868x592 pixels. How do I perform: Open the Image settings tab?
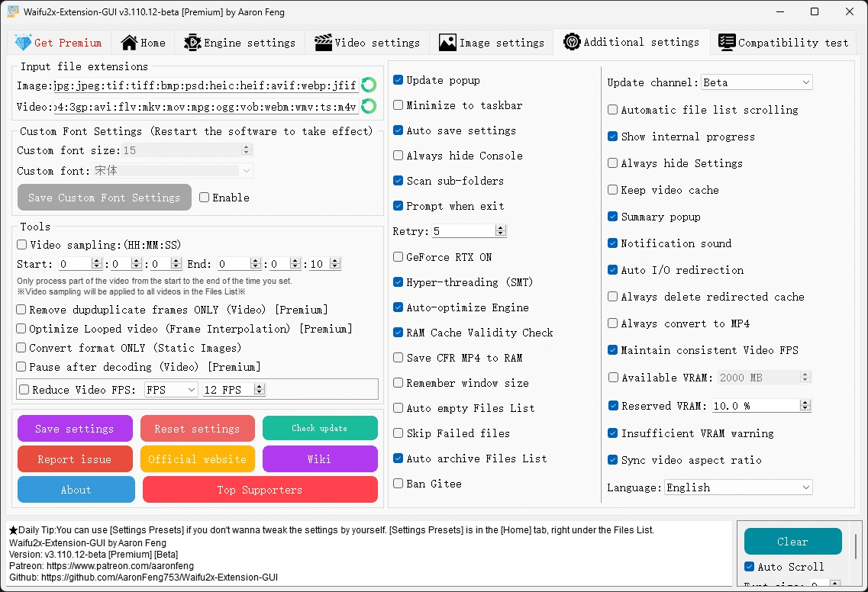tap(492, 43)
